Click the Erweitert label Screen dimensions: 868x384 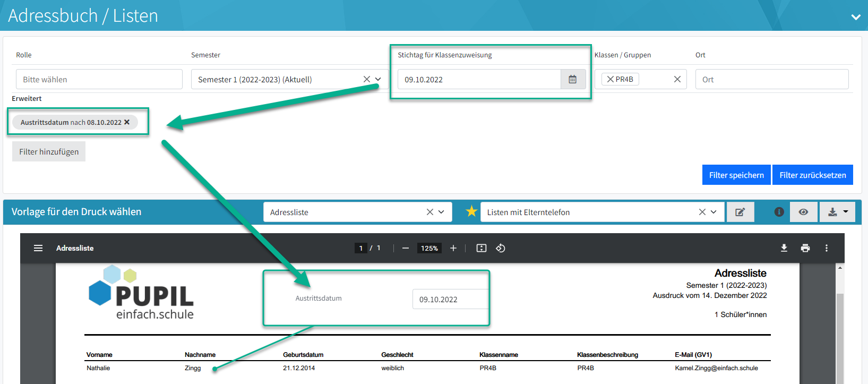[x=27, y=99]
